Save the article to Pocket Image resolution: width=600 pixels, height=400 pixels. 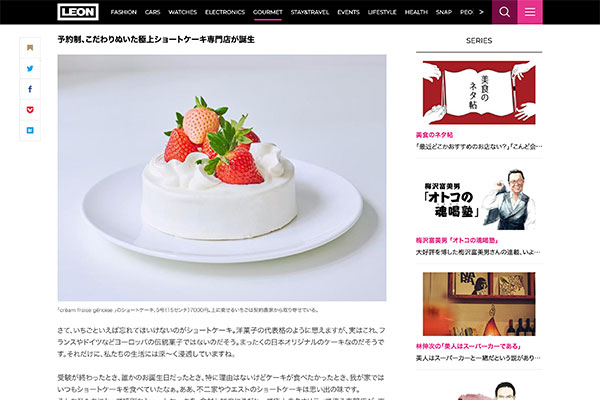pos(30,110)
